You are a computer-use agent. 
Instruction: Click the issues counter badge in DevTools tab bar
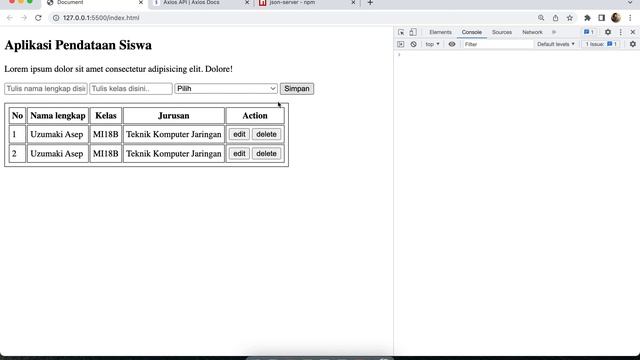click(589, 32)
